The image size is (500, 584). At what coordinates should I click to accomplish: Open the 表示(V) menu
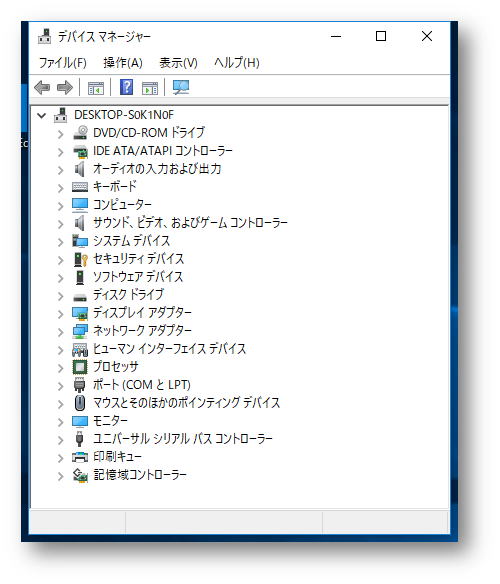click(178, 63)
